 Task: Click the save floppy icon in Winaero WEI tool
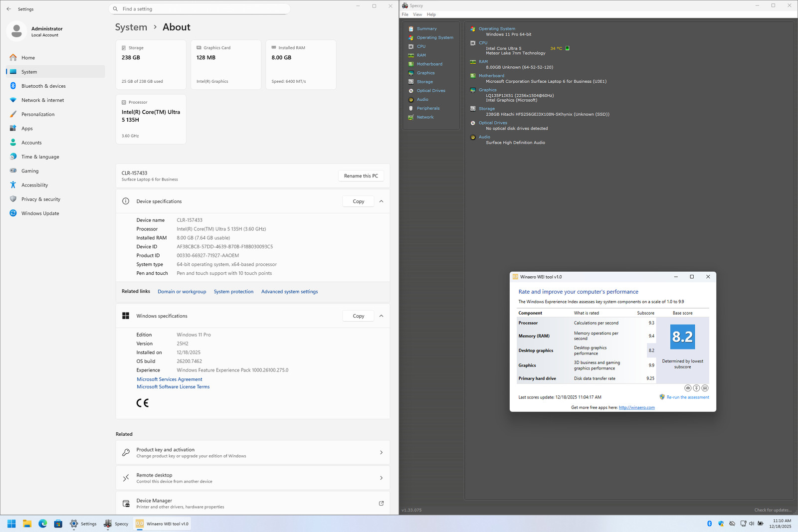(x=705, y=388)
